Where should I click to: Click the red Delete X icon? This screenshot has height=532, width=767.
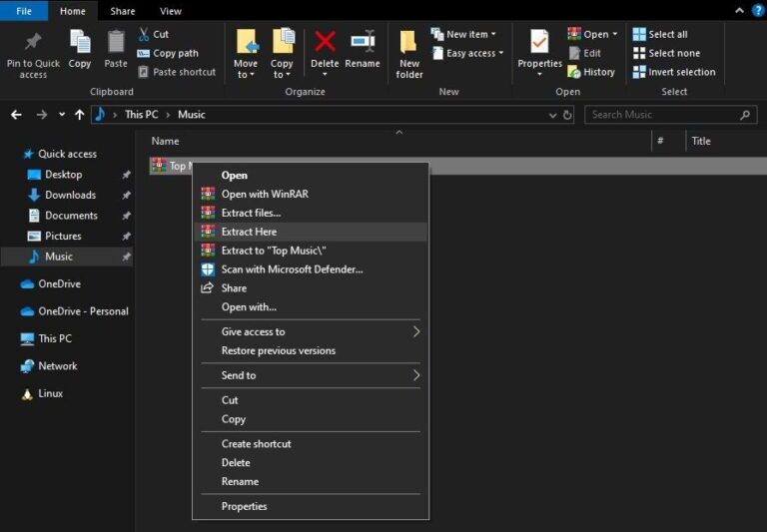pos(325,42)
